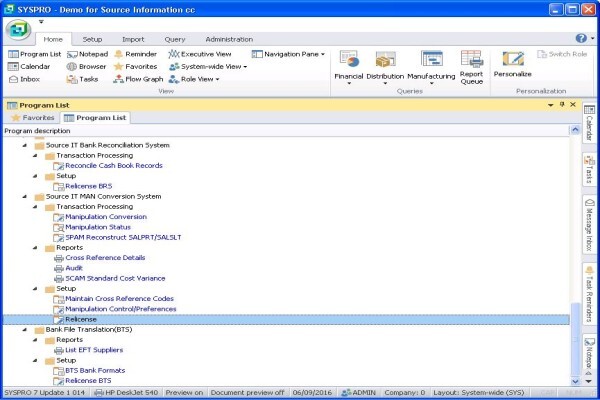600x400 pixels.
Task: Open the Calendar docked side tab
Action: tap(589, 123)
